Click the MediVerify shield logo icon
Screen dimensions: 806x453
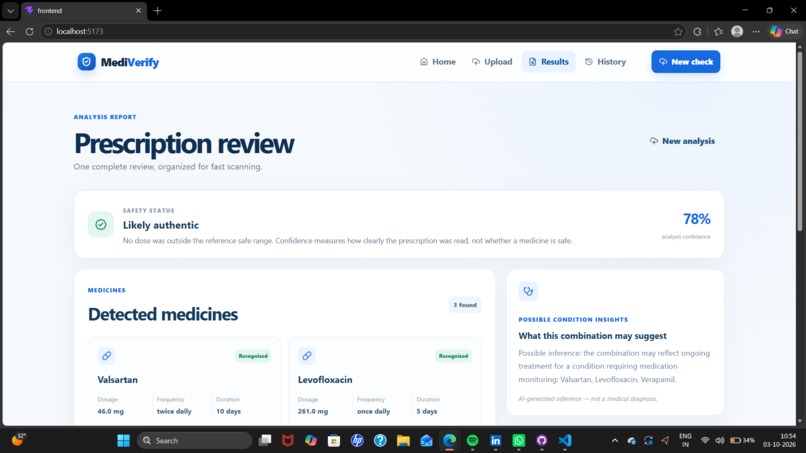(86, 62)
